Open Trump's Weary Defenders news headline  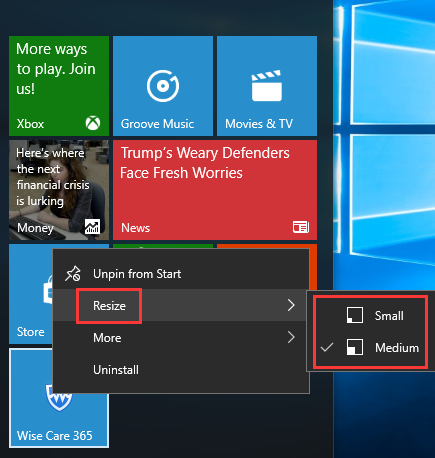point(205,163)
